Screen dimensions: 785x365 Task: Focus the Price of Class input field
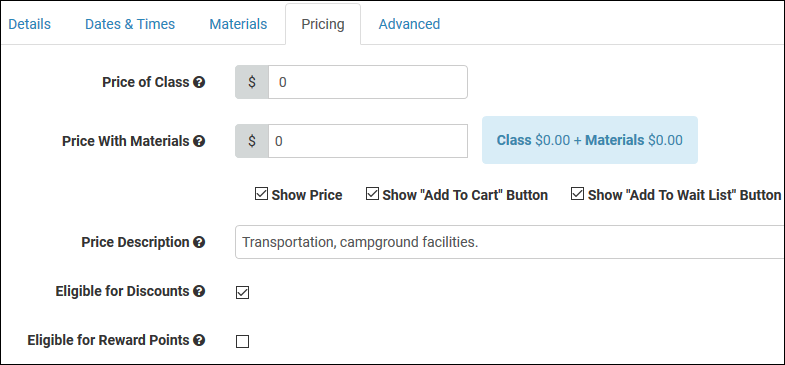pos(368,82)
